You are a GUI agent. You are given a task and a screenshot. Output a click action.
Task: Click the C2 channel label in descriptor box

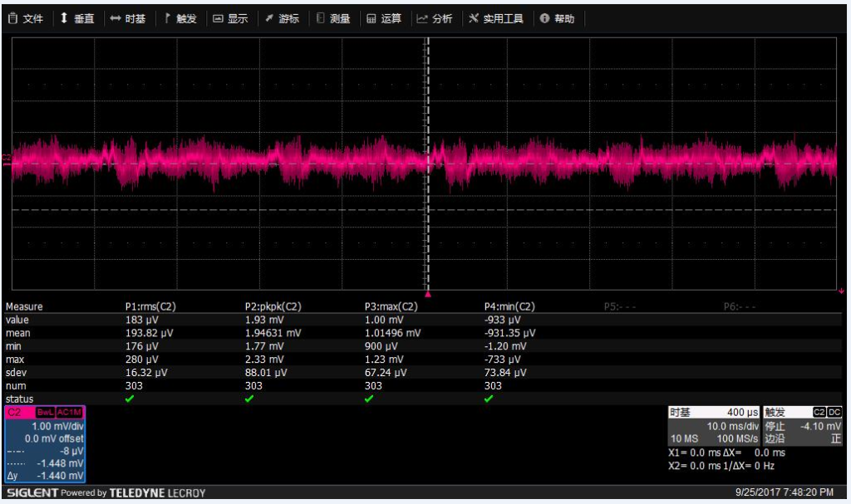[x=14, y=413]
